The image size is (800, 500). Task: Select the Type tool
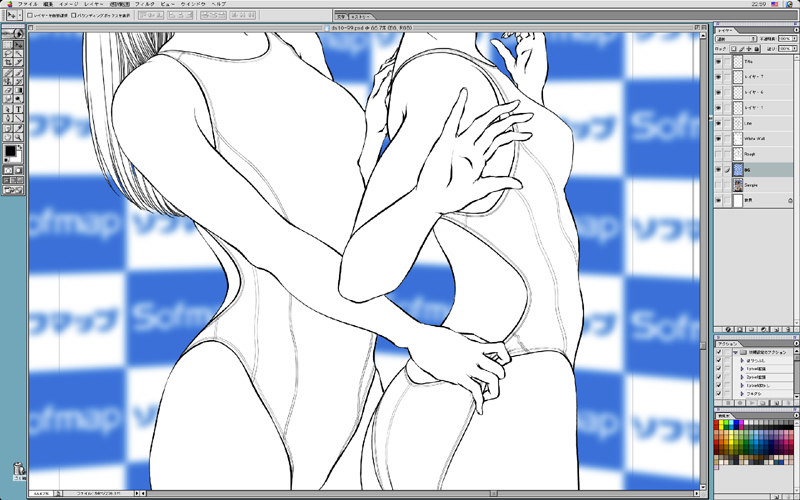(x=18, y=109)
